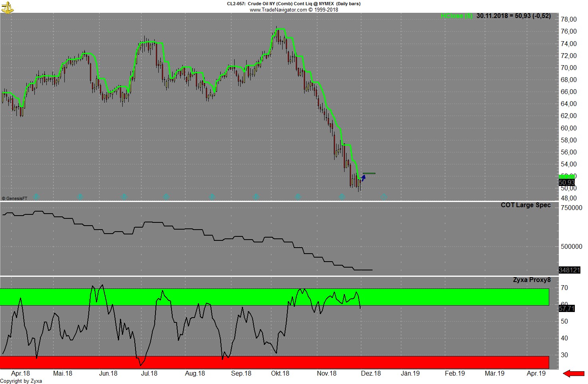The width and height of the screenshot is (588, 384).
Task: Click the Apr.18 date label
Action: click(x=21, y=374)
